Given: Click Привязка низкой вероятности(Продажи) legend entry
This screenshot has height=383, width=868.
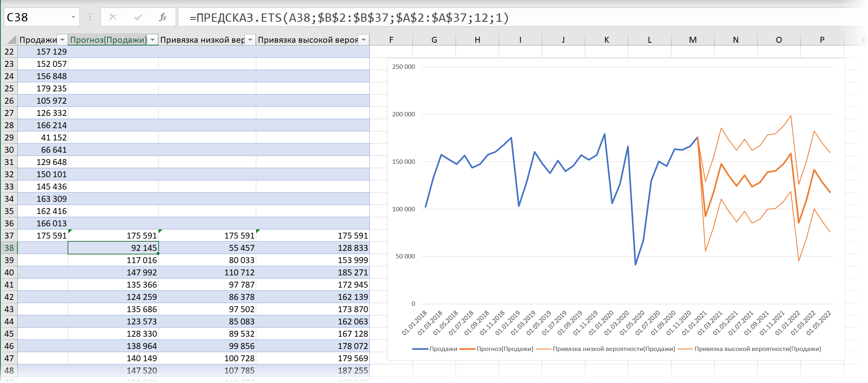Looking at the screenshot, I should point(605,349).
